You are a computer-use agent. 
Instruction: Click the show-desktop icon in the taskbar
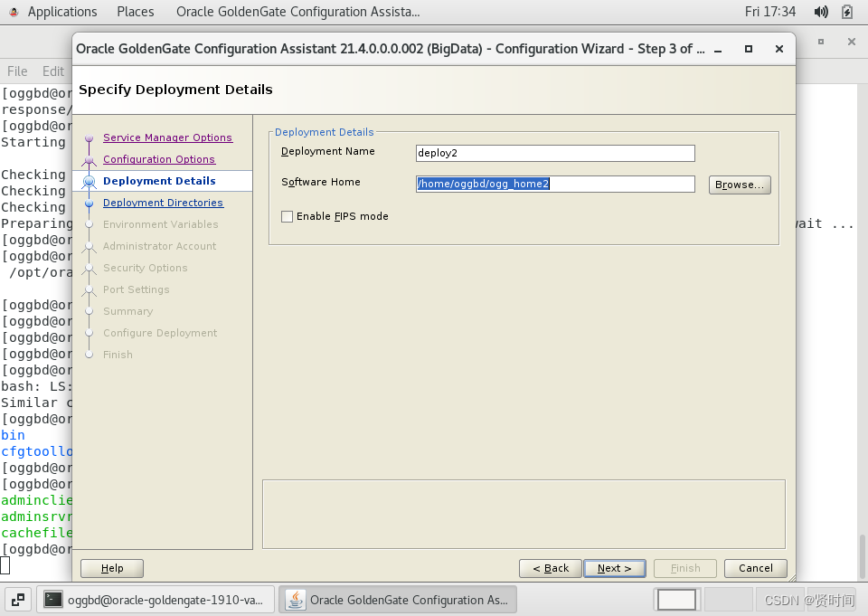[x=18, y=600]
